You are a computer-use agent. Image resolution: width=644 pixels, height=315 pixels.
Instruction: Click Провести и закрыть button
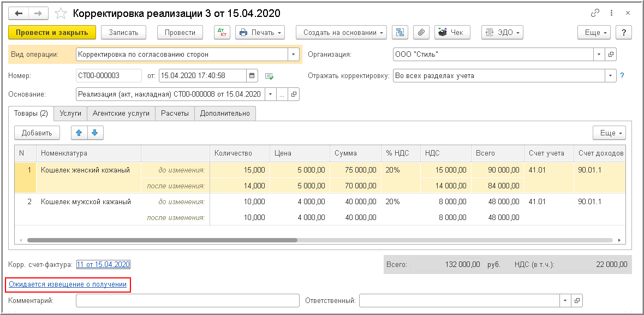[52, 33]
